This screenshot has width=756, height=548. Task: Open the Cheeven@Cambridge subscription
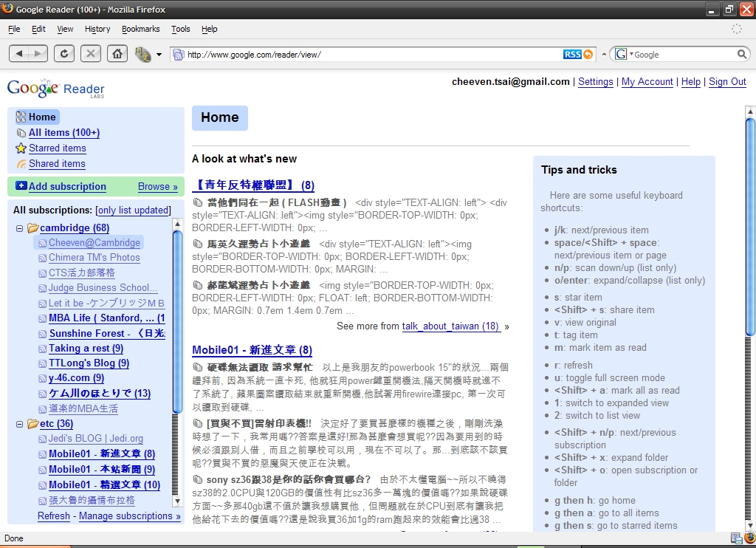click(94, 243)
